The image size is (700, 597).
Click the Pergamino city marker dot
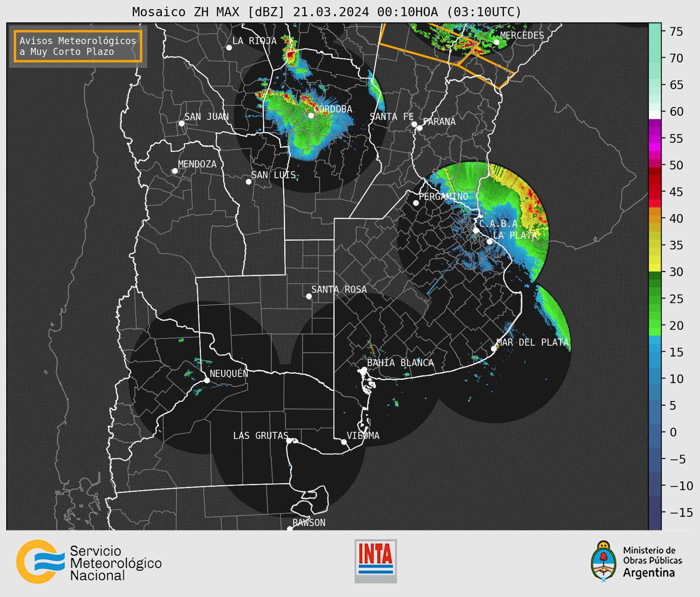(416, 203)
